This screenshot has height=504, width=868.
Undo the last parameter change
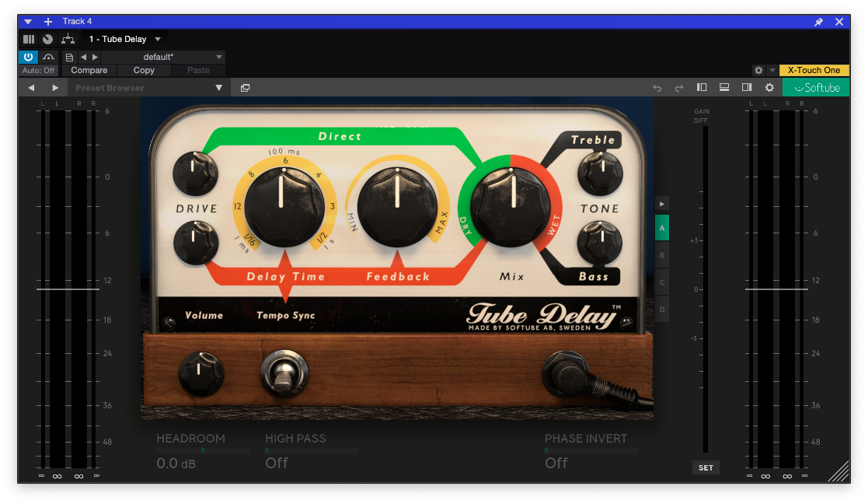tap(657, 88)
